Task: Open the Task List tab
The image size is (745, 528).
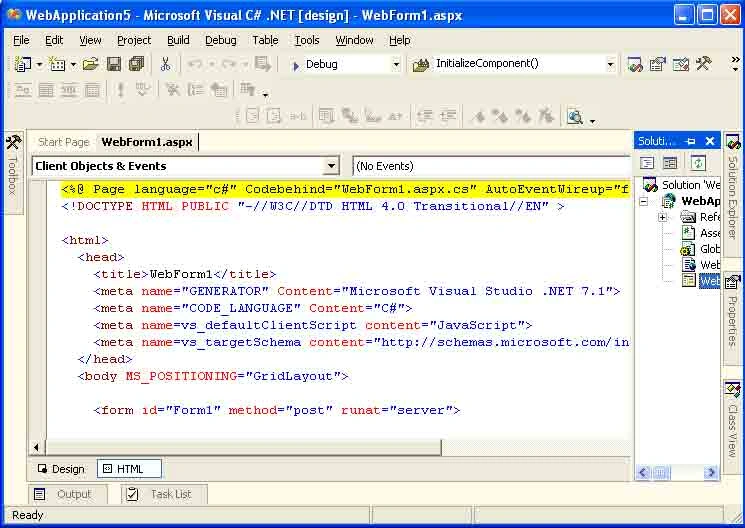Action: pos(164,494)
